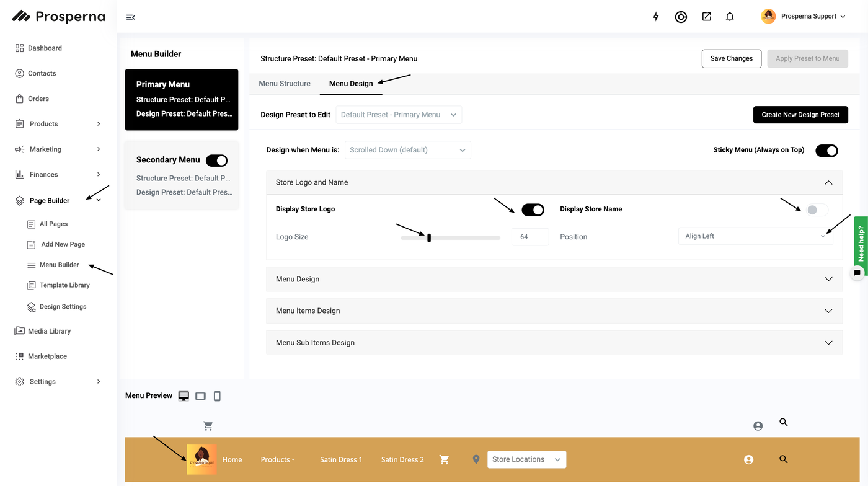Image resolution: width=868 pixels, height=486 pixels.
Task: Click the store logo thumbnail in preview
Action: [x=201, y=459]
